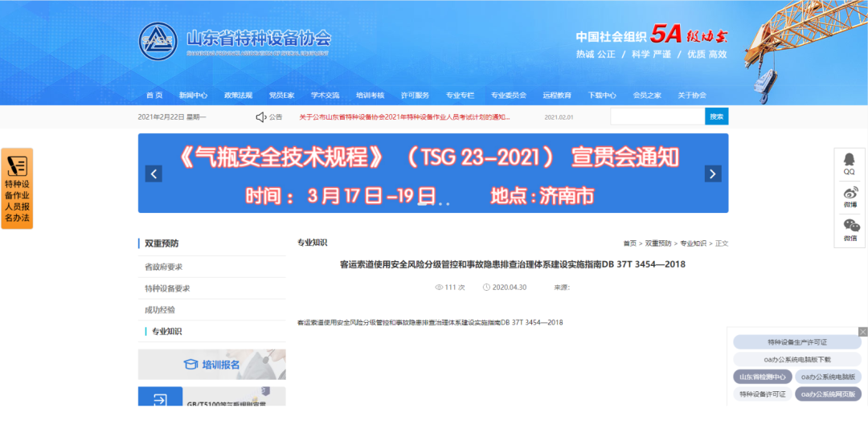Open the Weibo (微博) icon
Screen dimensions: 868x441
[850, 194]
